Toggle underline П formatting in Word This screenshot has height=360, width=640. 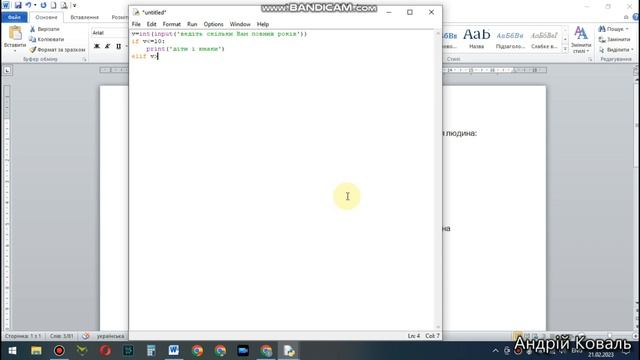coord(118,46)
